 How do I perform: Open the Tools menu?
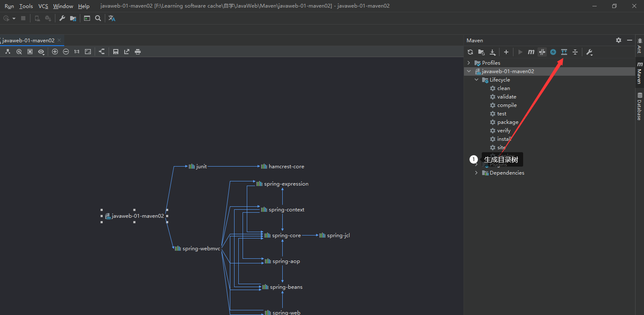pos(26,6)
